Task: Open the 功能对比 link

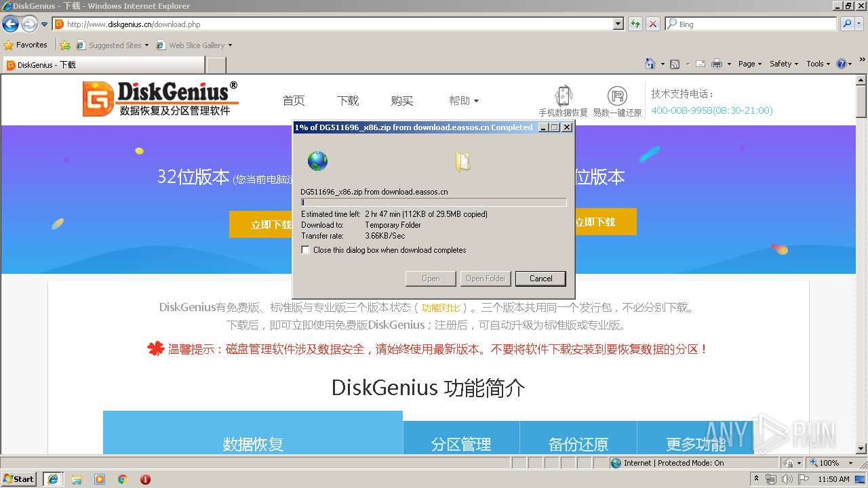Action: coord(441,308)
